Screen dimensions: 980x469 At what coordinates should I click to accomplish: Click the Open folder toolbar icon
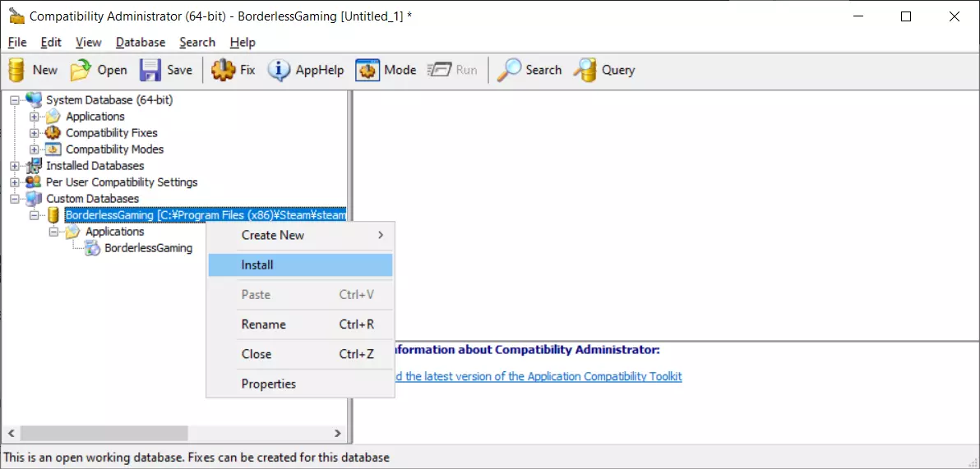click(80, 70)
